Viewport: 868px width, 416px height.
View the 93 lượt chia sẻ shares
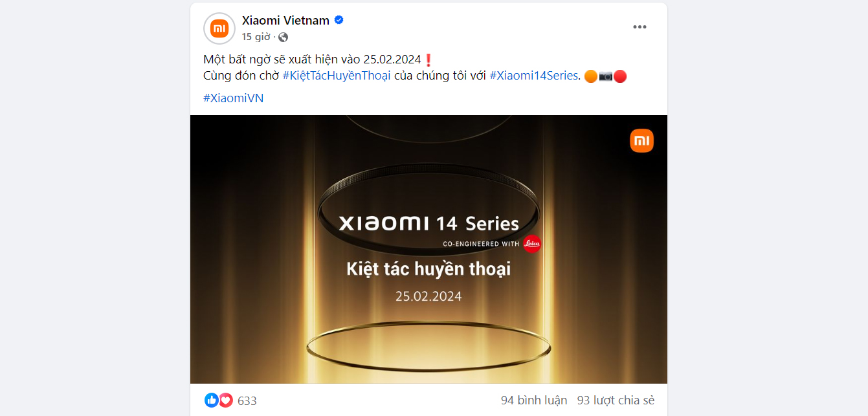point(616,400)
